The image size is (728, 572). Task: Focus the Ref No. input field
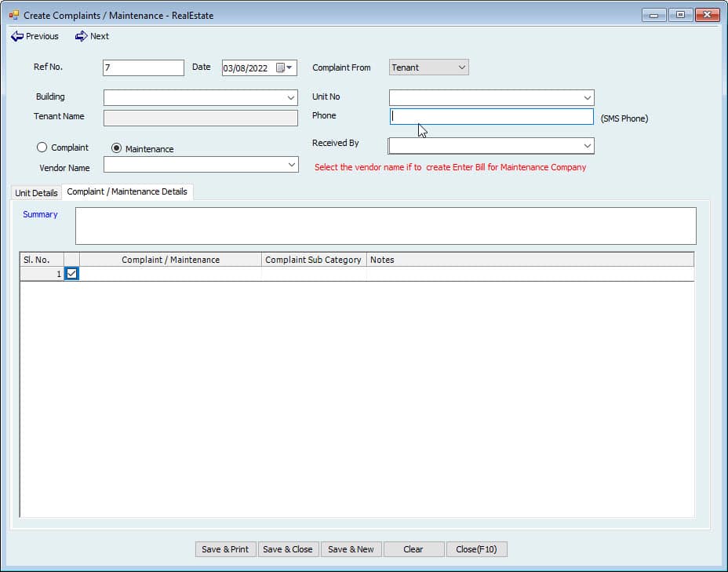(144, 67)
